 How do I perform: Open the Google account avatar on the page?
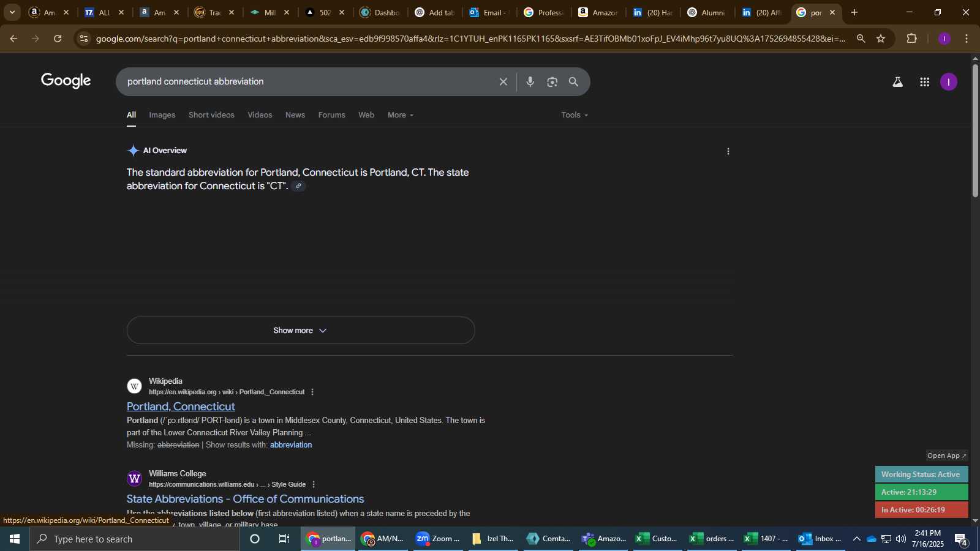948,82
